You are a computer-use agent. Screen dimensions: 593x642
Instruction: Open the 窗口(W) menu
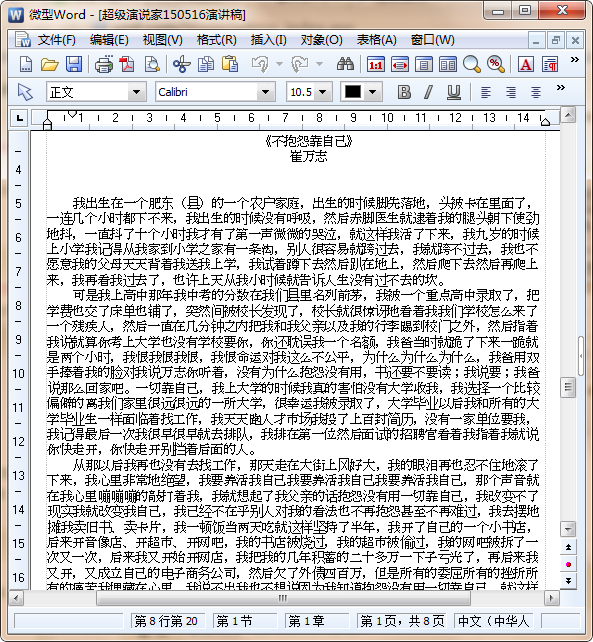click(432, 40)
